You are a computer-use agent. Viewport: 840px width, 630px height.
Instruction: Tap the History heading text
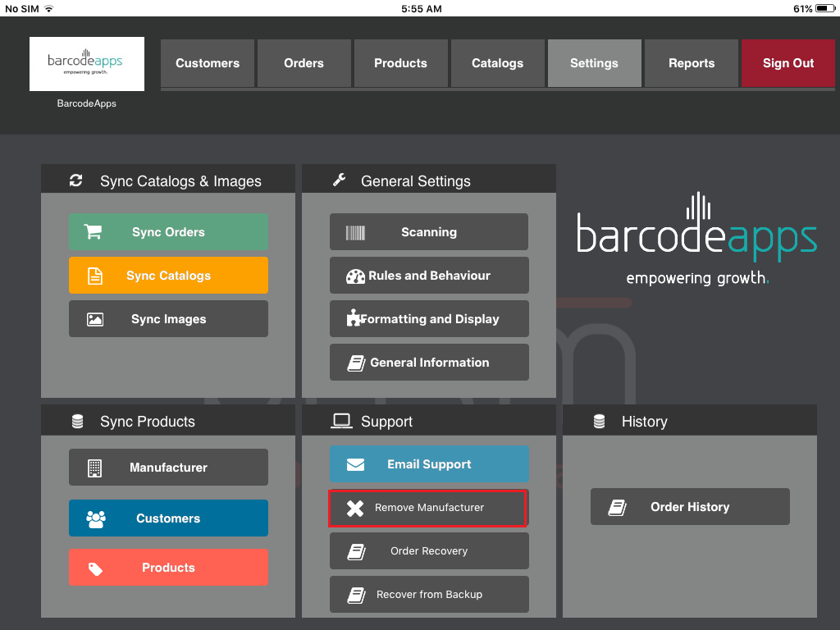tap(645, 422)
